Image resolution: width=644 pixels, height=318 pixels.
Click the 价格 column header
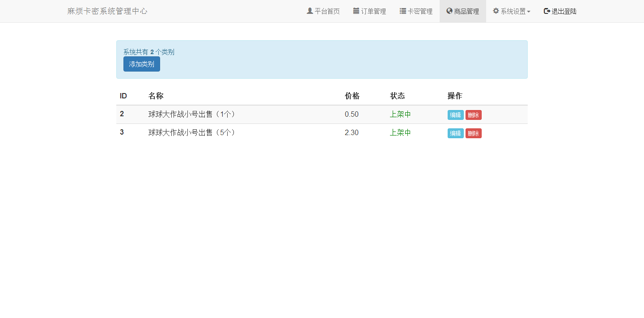coord(352,96)
